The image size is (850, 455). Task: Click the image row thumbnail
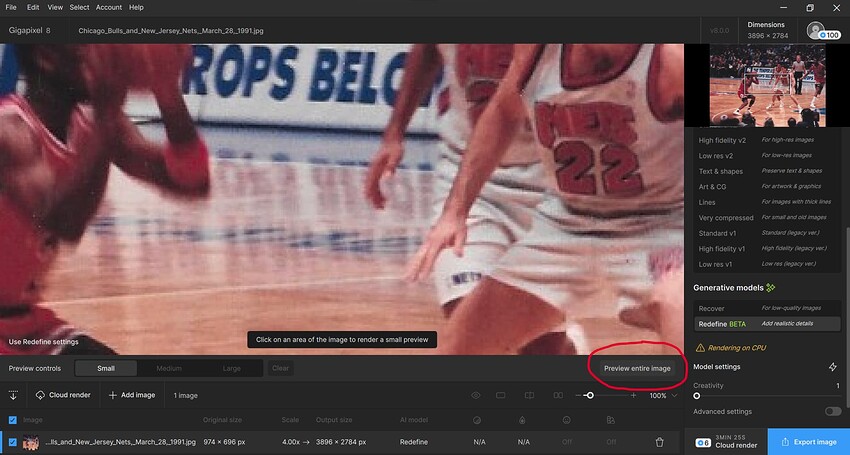pos(31,442)
